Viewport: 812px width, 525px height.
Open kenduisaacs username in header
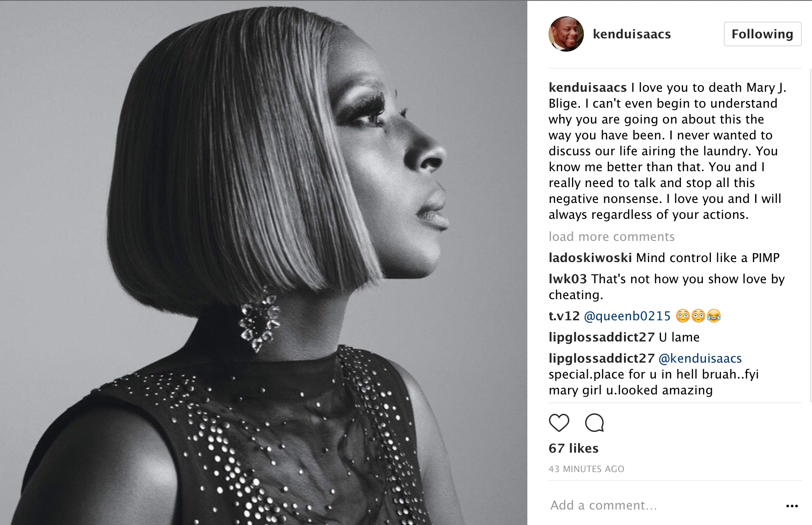tap(632, 34)
